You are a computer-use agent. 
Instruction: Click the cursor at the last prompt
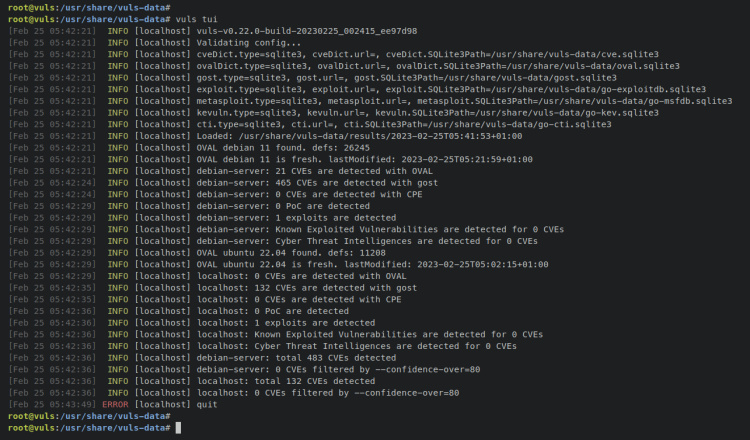pos(178,428)
